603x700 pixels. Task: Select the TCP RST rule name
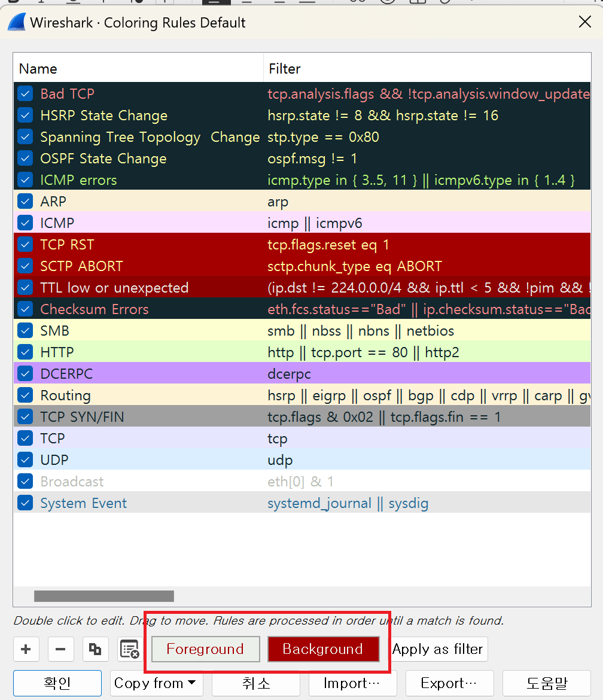(67, 245)
